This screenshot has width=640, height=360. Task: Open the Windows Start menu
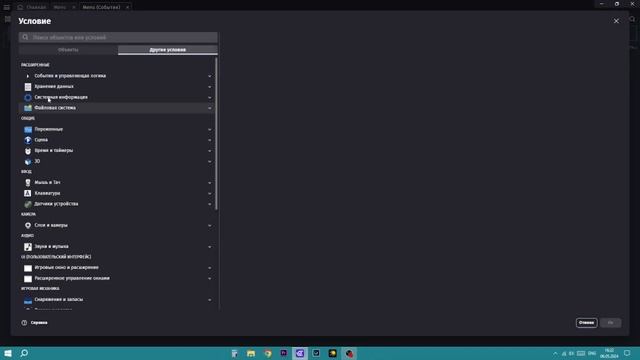coord(8,353)
